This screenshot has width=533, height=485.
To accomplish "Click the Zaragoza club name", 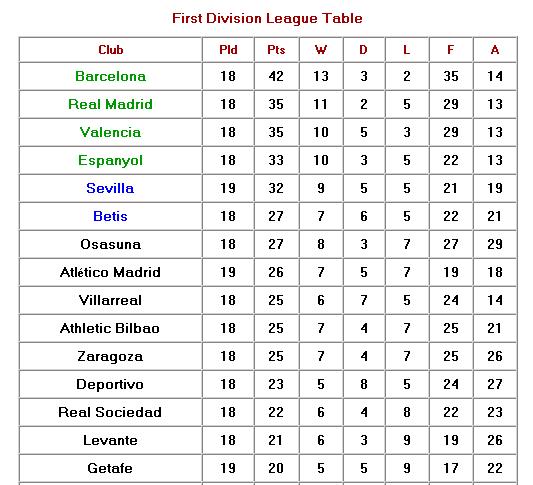I will pyautogui.click(x=110, y=357).
